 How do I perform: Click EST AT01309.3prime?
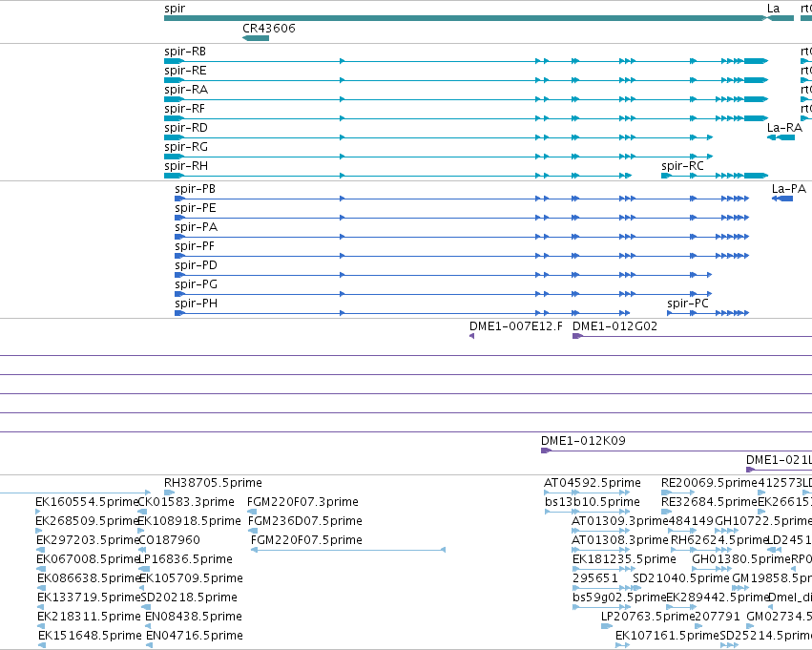[601, 531]
